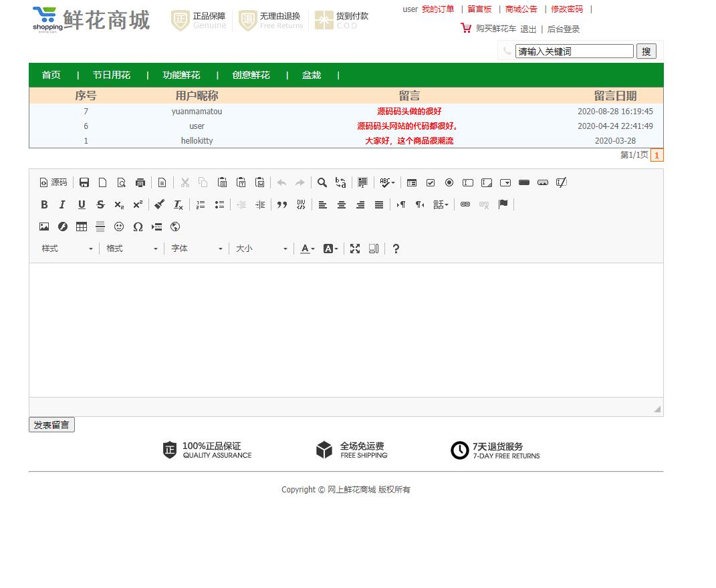
Task: Open the Insert Image tool
Action: (x=44, y=227)
